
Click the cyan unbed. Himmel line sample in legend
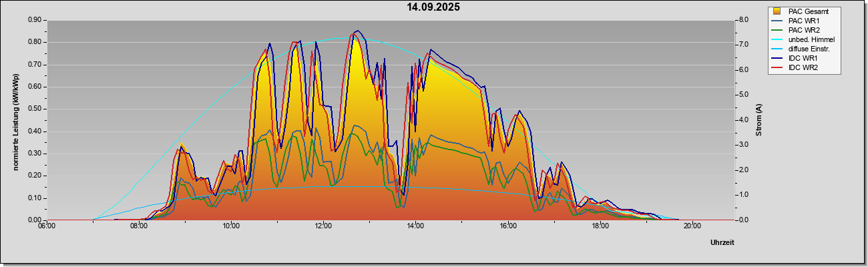pos(777,39)
